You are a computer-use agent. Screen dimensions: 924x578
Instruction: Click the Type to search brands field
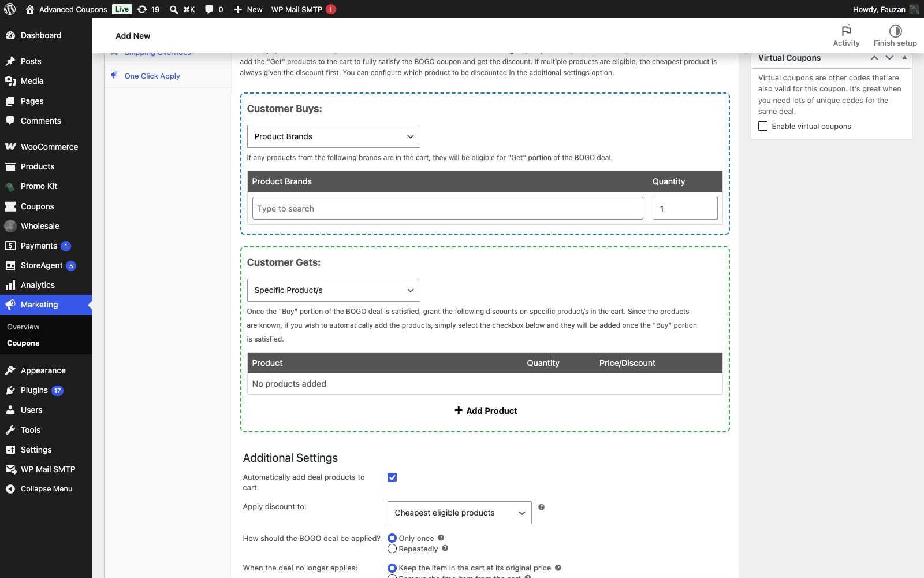click(448, 208)
